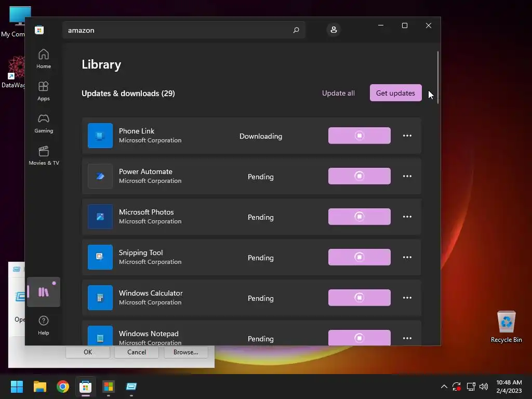The height and width of the screenshot is (399, 532).
Task: Open more options for Power Automate
Action: 407,176
